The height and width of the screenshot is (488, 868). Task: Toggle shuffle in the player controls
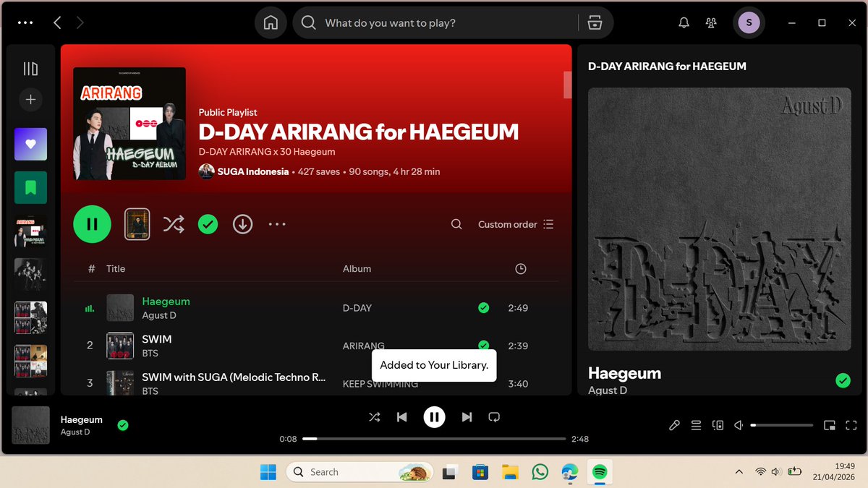(x=374, y=417)
